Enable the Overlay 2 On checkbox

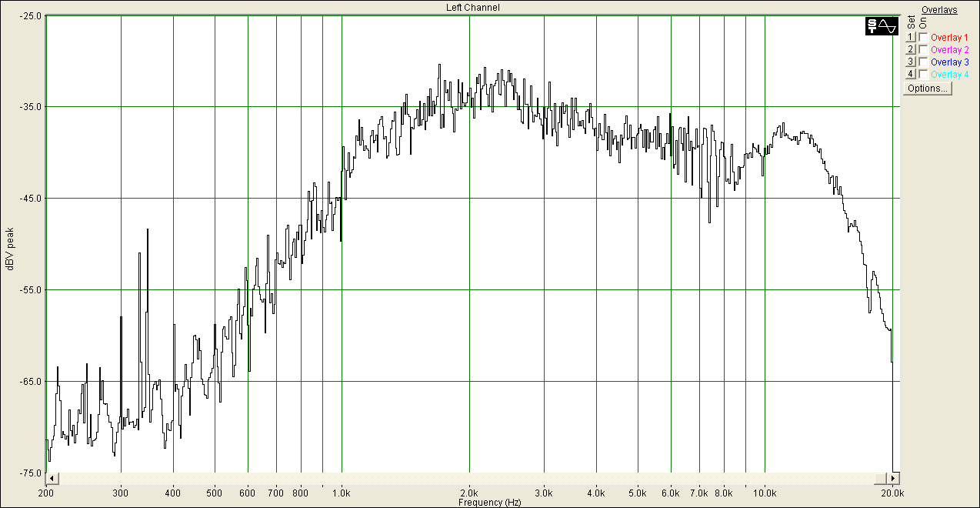[x=923, y=49]
